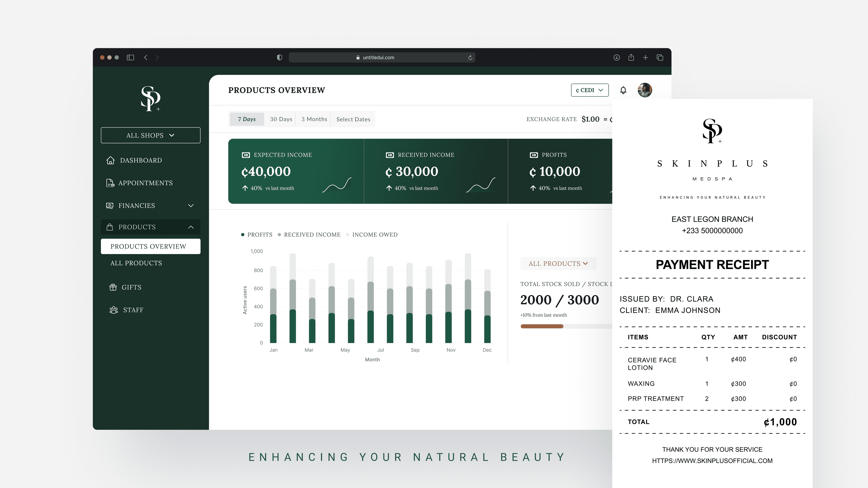The width and height of the screenshot is (868, 488).
Task: Click the browser share icon
Action: coord(631,58)
